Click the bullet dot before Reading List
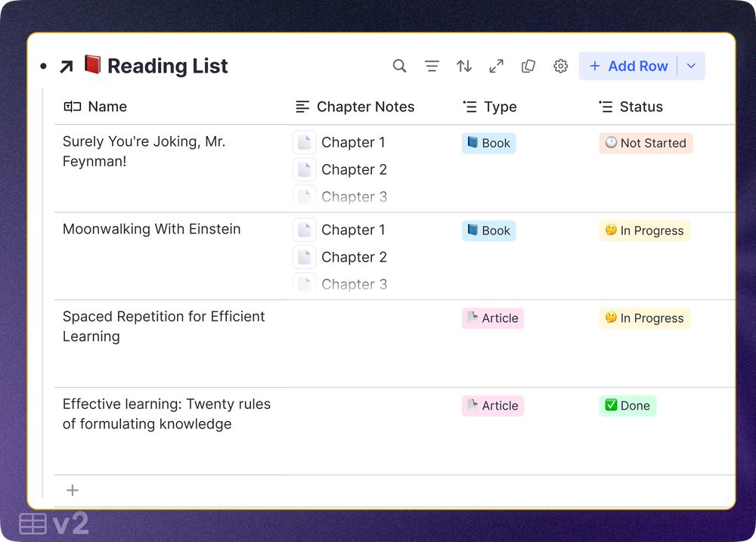The image size is (756, 542). 43,66
